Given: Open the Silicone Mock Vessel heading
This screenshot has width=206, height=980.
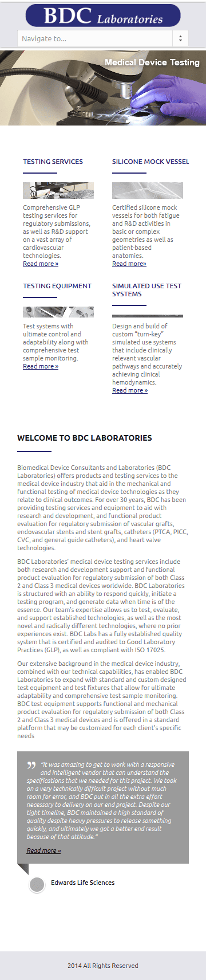Looking at the screenshot, I should [150, 162].
